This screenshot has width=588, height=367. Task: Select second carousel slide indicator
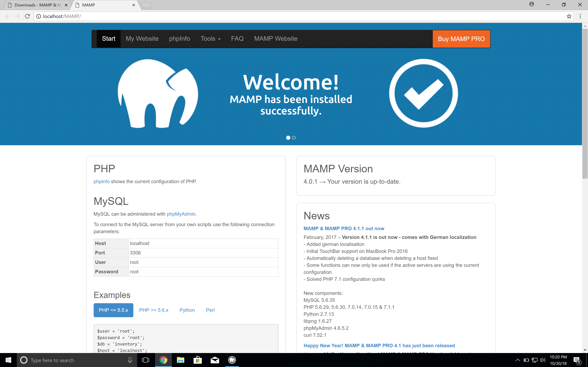pos(294,138)
